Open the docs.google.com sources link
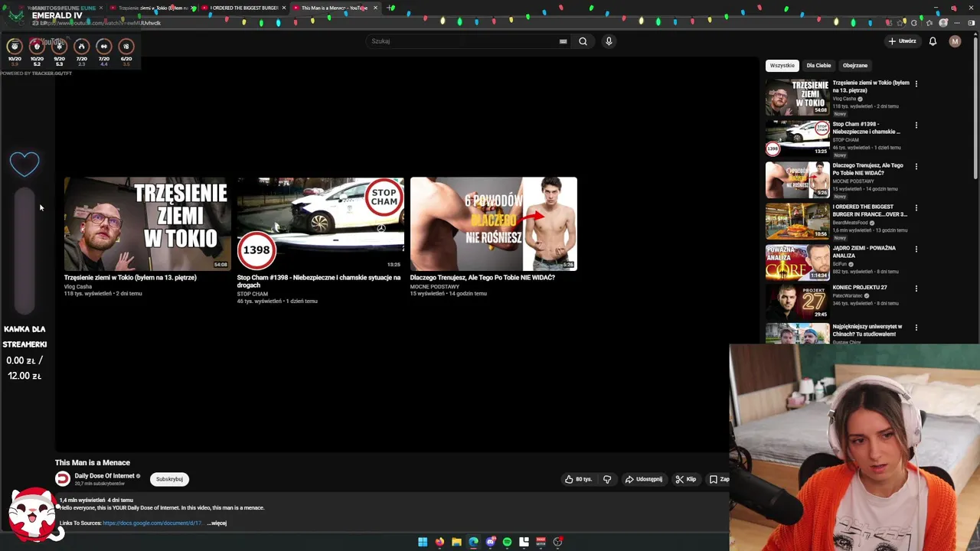The height and width of the screenshot is (551, 980). [152, 523]
